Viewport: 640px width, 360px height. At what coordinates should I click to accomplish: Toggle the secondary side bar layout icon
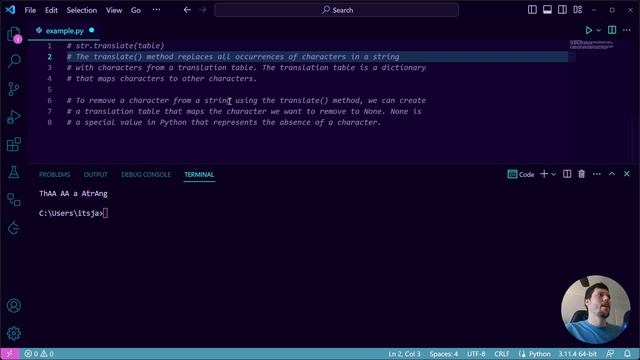pos(562,10)
